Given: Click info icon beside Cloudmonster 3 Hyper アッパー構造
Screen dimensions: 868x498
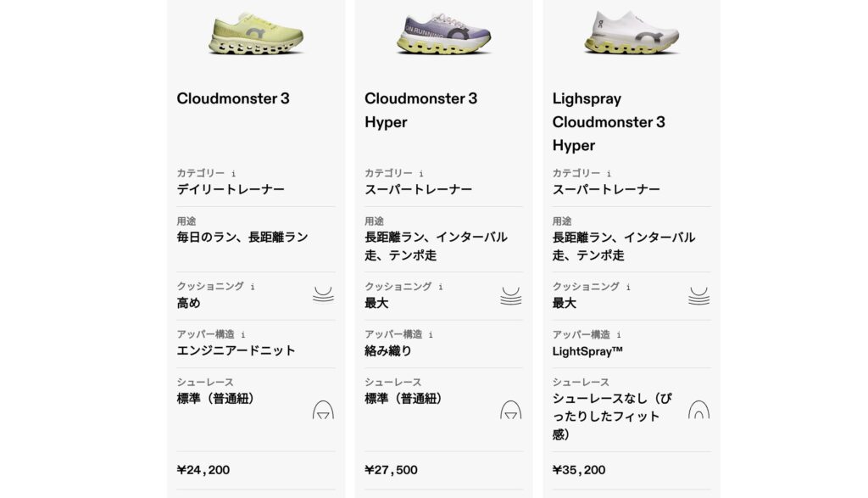Looking at the screenshot, I should point(431,335).
